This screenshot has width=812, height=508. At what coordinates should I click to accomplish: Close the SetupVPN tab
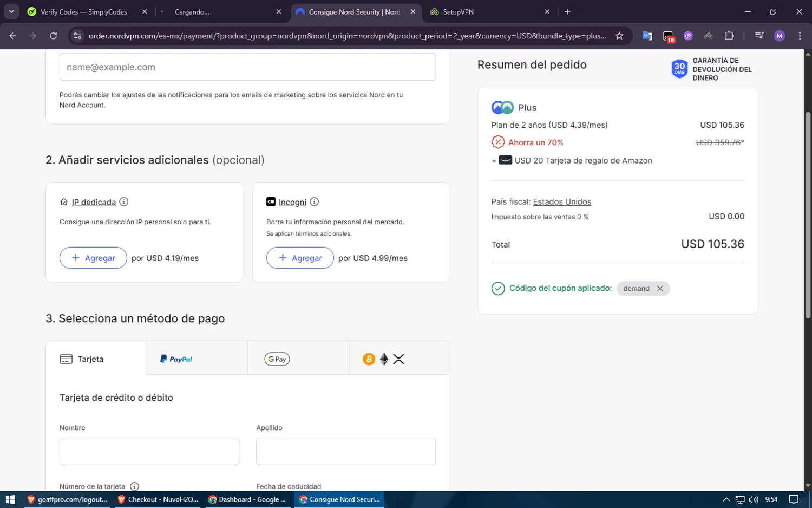pyautogui.click(x=547, y=12)
